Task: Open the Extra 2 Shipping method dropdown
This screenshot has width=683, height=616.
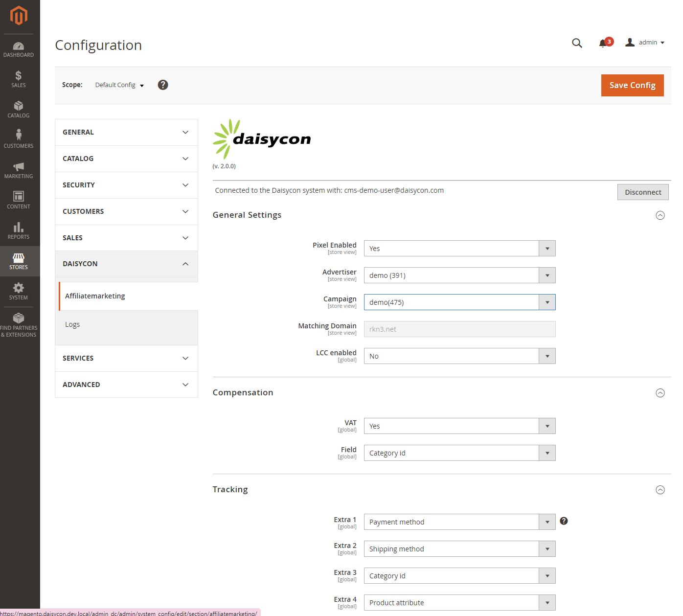Action: [460, 549]
